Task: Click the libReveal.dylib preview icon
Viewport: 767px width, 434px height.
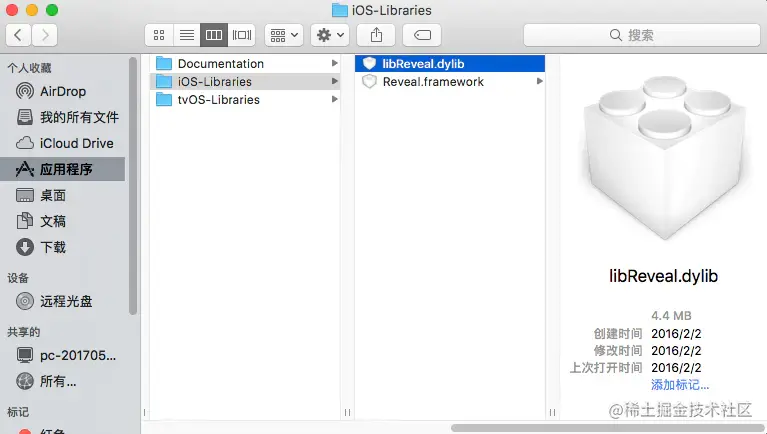Action: 664,158
